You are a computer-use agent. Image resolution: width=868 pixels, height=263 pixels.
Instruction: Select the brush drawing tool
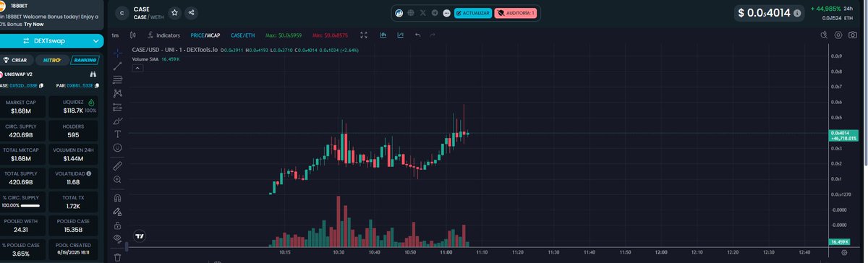(x=117, y=120)
